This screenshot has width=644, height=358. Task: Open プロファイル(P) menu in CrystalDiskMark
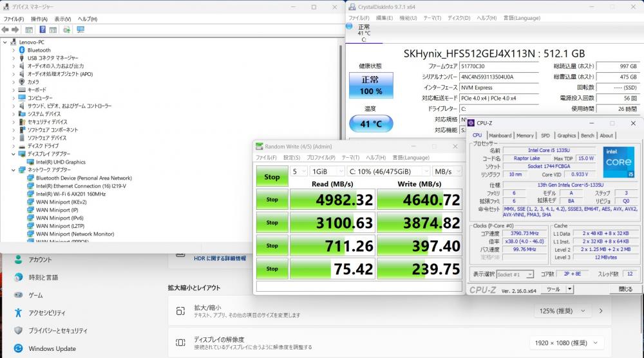[x=321, y=158]
